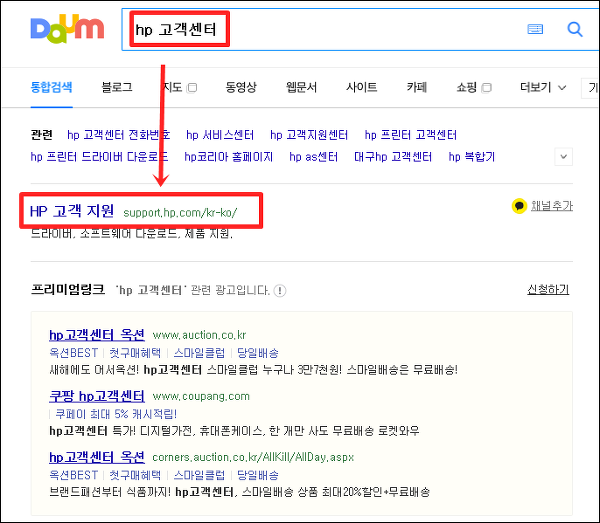Click related search '대구hp 고객센터'
Viewport: 600px width, 523px height.
[x=393, y=156]
